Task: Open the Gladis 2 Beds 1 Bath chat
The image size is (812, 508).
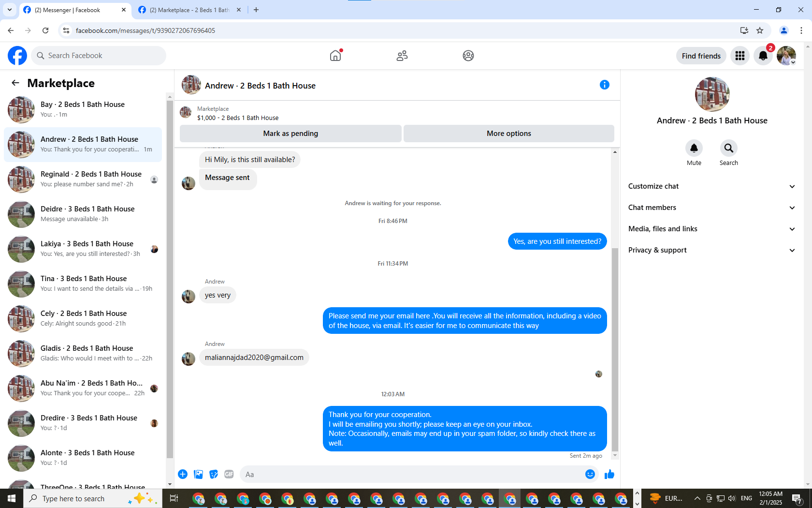Action: 83,354
